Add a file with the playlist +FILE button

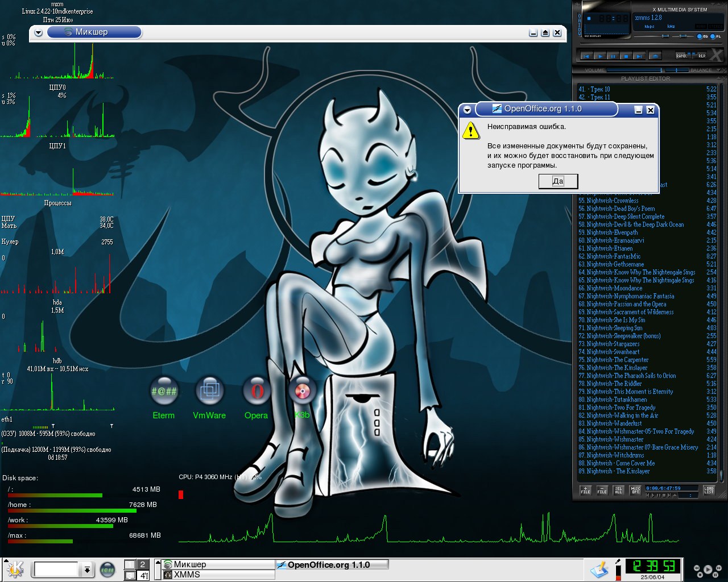[x=585, y=490]
